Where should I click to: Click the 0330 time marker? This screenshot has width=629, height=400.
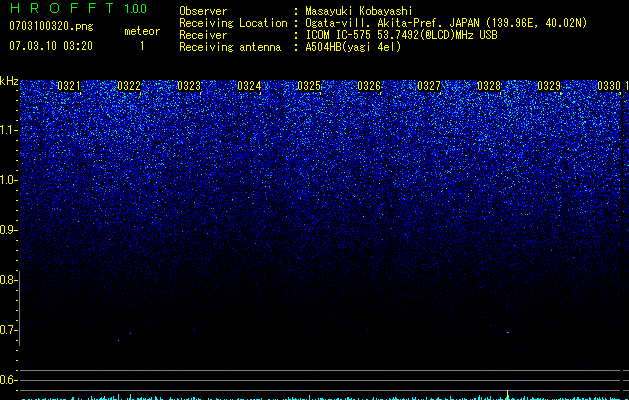(x=609, y=86)
